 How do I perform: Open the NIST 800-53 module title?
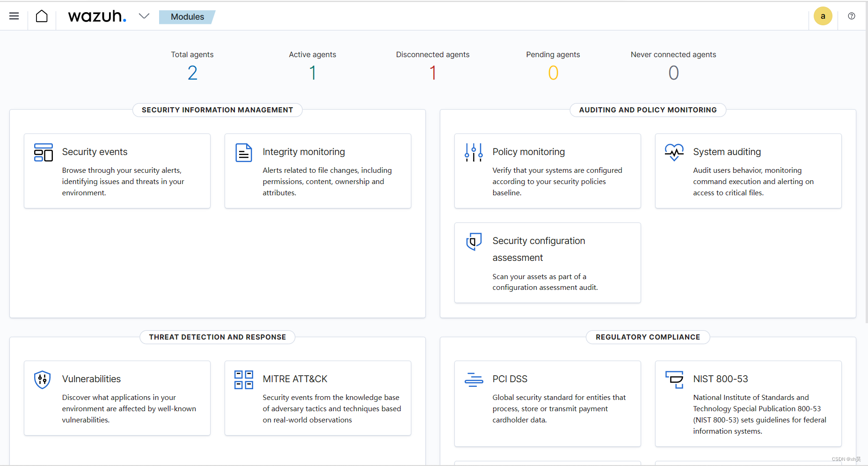(720, 379)
